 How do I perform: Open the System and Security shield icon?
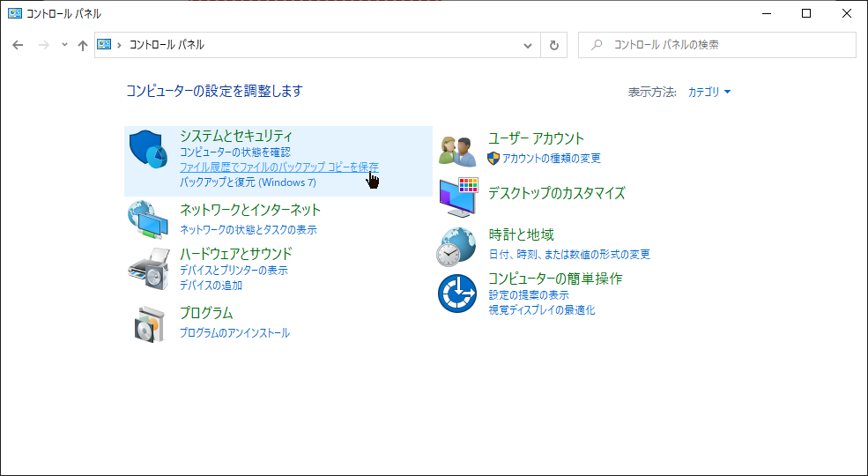coord(148,150)
